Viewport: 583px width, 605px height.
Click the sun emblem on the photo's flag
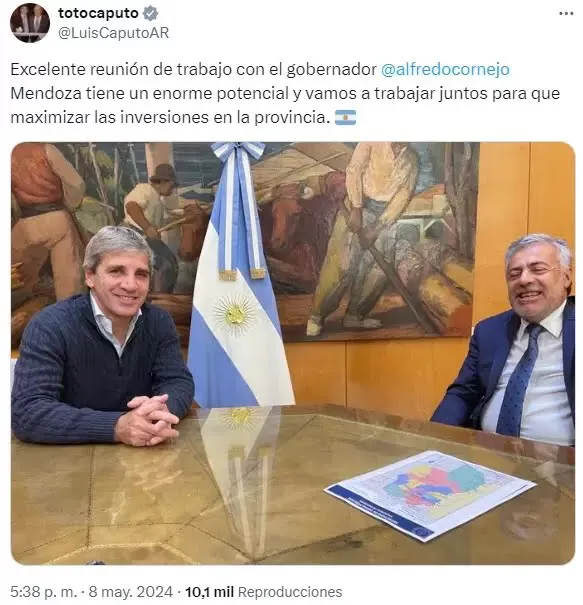234,313
